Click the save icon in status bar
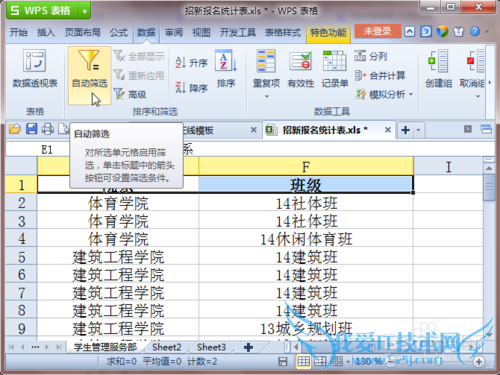Screen dimensions: 500x375 pyautogui.click(x=283, y=361)
